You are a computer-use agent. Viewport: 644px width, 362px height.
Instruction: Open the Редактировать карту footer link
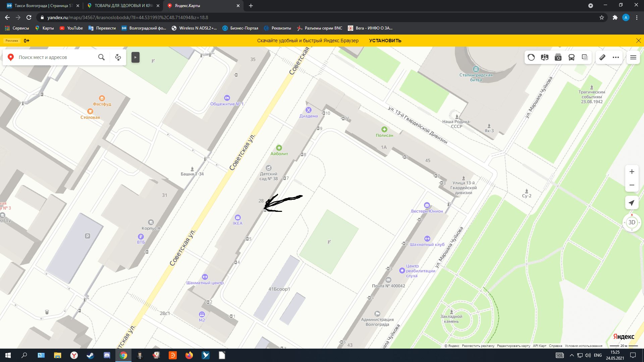pyautogui.click(x=514, y=346)
